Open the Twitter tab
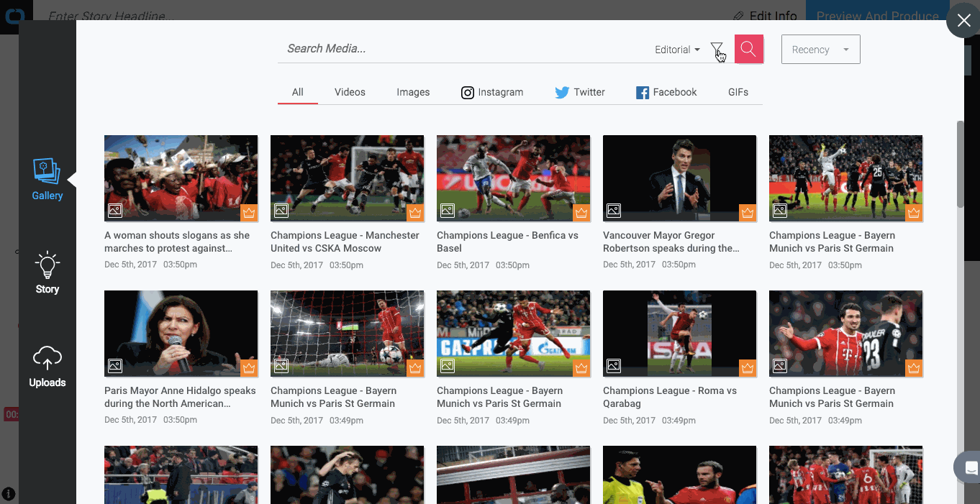The image size is (980, 504). pyautogui.click(x=580, y=92)
